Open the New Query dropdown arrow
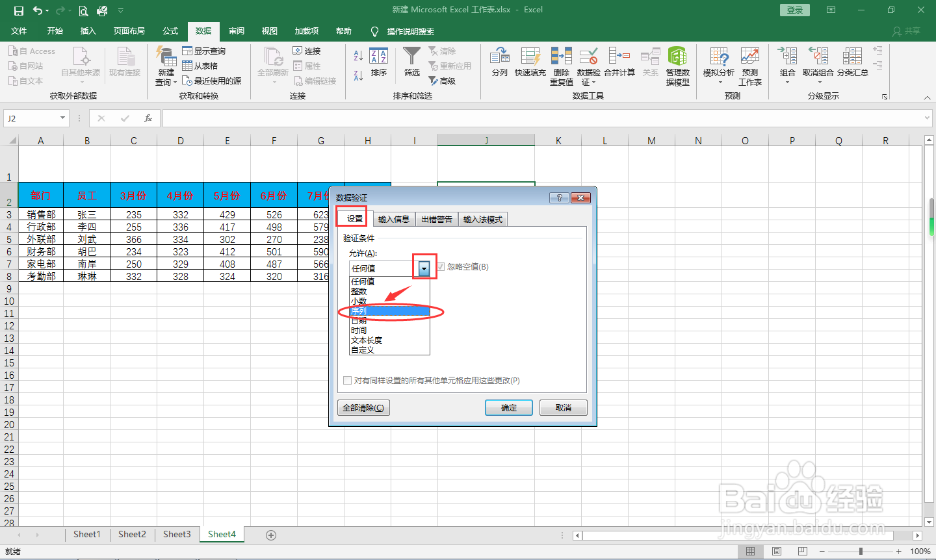 click(175, 83)
